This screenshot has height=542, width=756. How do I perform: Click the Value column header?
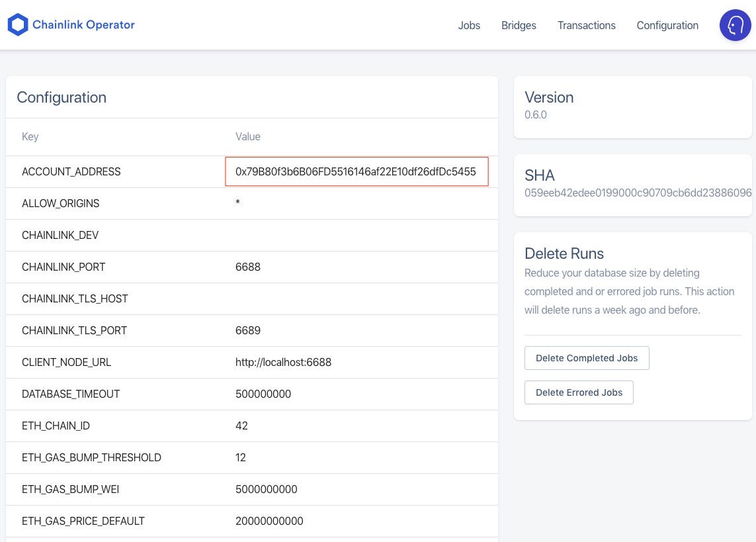pos(248,136)
